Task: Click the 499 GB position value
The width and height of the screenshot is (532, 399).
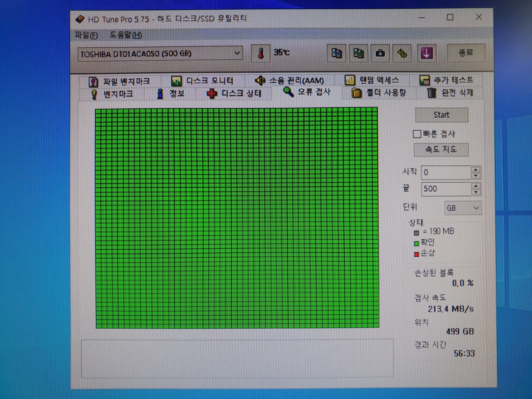Action: tap(460, 332)
